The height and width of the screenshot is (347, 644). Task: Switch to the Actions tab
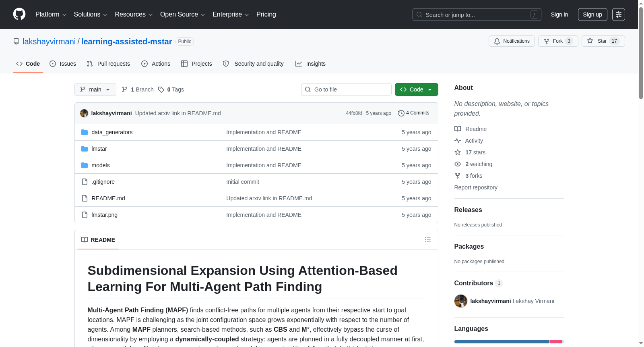tap(156, 64)
